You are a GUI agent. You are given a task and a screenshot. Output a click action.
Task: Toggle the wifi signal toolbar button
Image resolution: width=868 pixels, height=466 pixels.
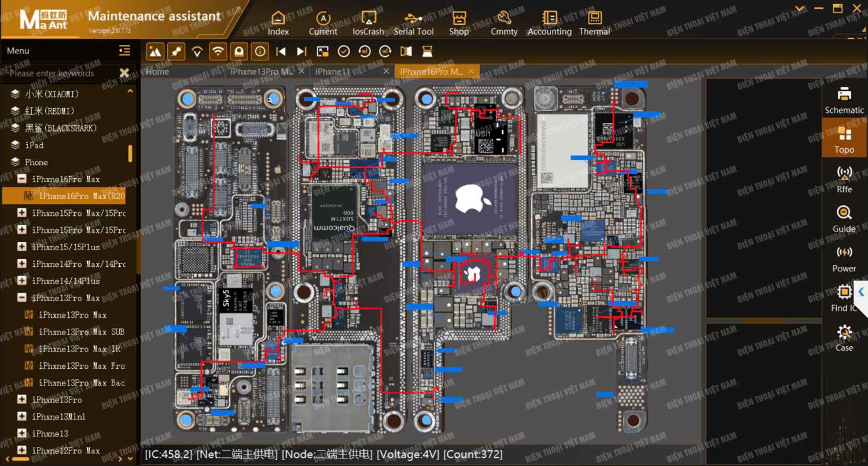pyautogui.click(x=218, y=52)
